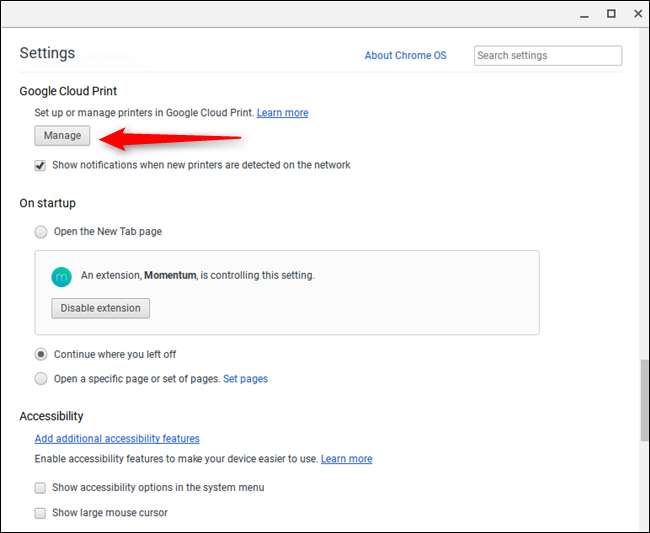Select Continue where you left off

point(41,354)
